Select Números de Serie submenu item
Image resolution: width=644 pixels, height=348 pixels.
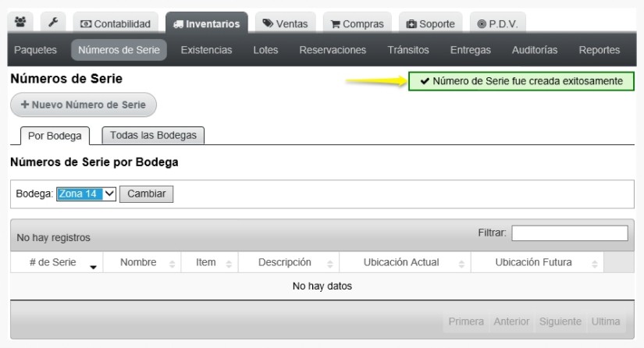(119, 50)
